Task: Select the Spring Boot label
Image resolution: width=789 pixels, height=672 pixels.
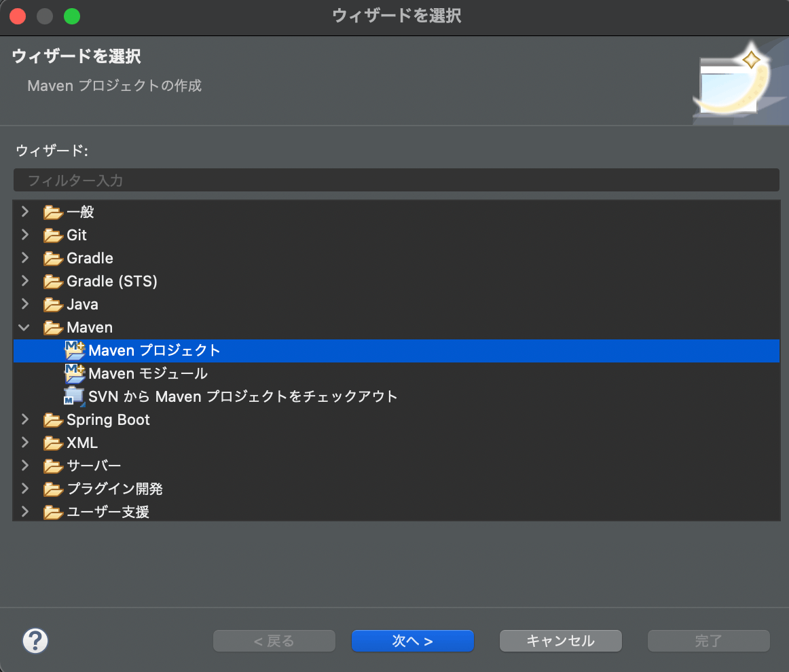Action: point(108,420)
